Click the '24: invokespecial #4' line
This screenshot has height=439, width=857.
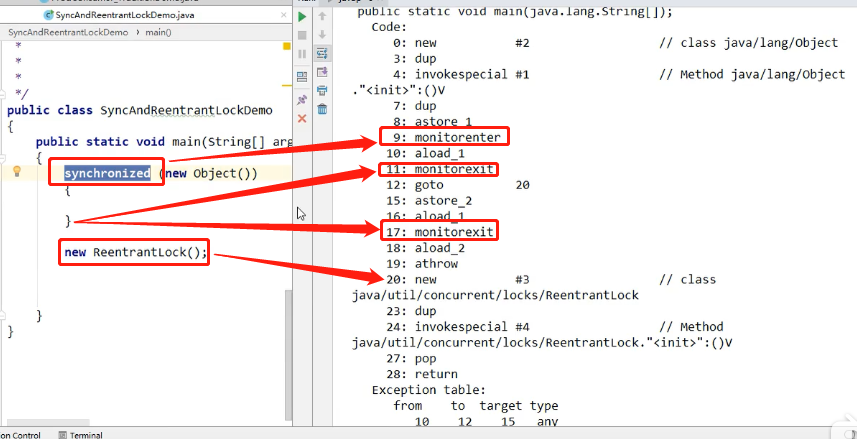[457, 327]
